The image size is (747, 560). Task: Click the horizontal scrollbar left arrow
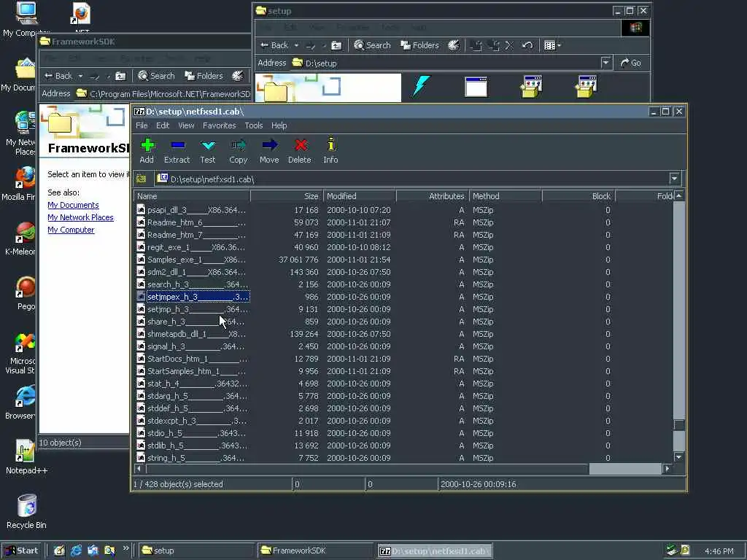click(139, 469)
